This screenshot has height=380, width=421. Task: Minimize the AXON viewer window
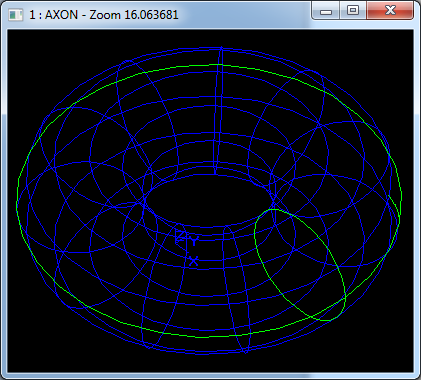coord(326,11)
